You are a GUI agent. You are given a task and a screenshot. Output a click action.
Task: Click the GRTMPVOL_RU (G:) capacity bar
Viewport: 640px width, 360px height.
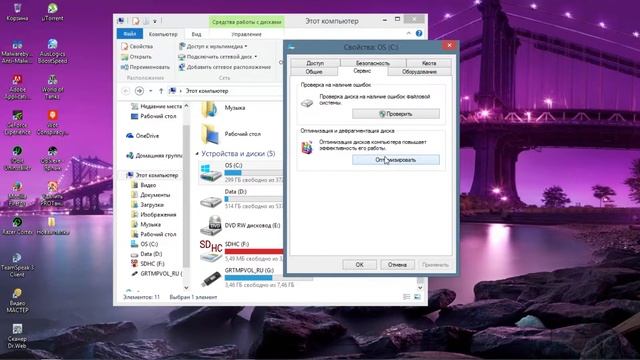[x=269, y=278]
